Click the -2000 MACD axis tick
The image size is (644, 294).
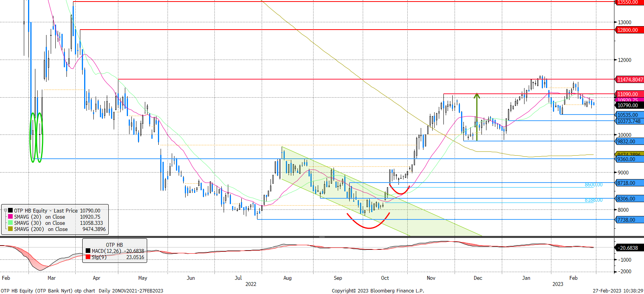coord(625,271)
